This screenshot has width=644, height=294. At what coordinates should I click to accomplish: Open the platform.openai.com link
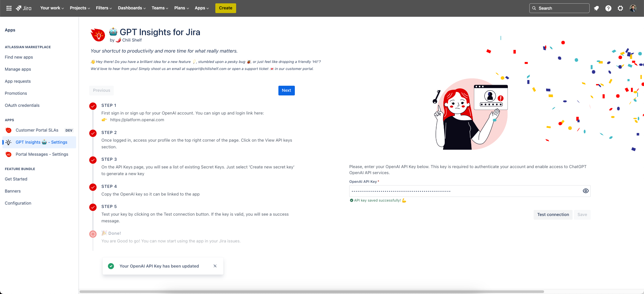(x=137, y=120)
